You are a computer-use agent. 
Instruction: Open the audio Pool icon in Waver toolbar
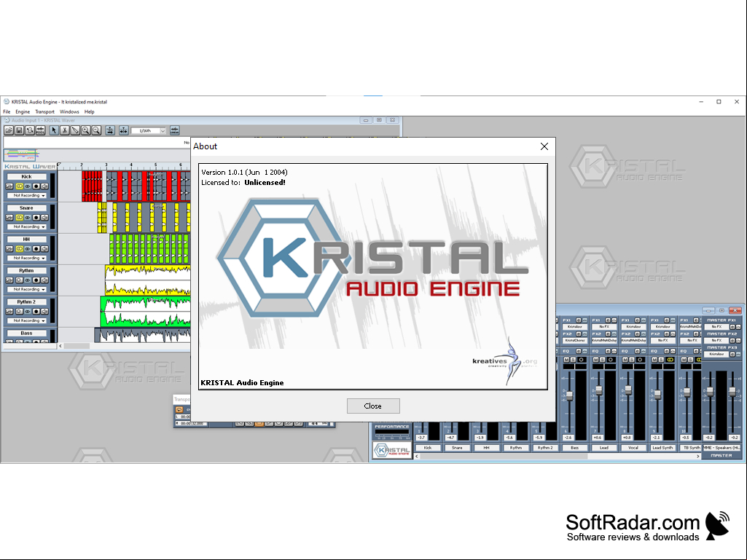coord(41,130)
